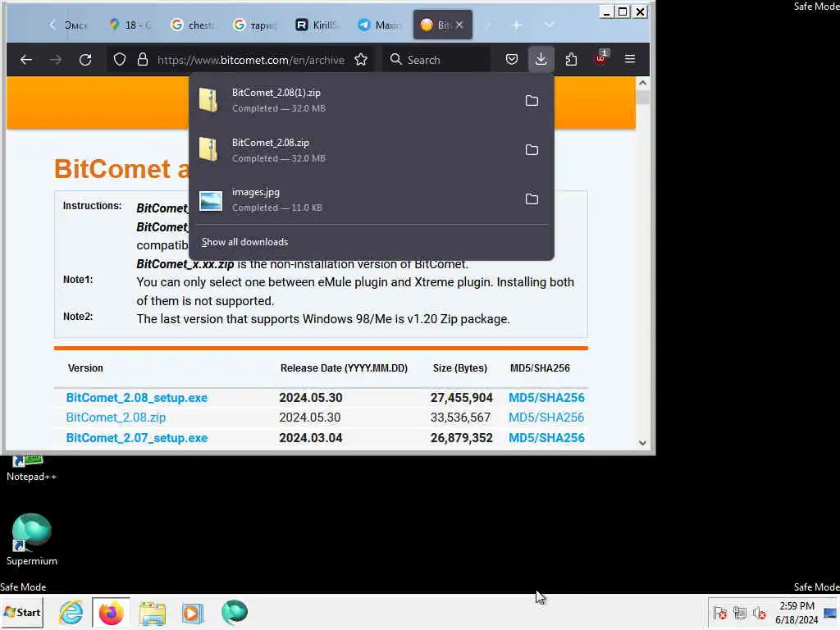The height and width of the screenshot is (630, 840).
Task: Open Windows Explorer from the taskbar
Action: (152, 612)
